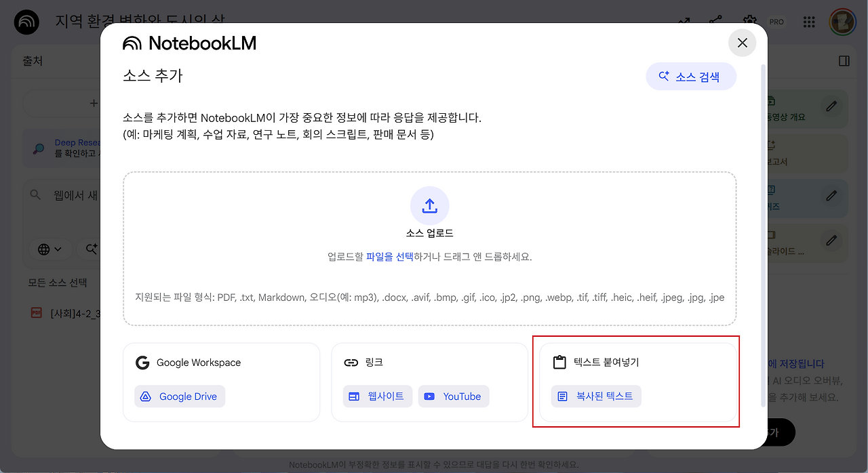The width and height of the screenshot is (868, 473).
Task: Click the web search magnifier icon
Action: (x=36, y=195)
